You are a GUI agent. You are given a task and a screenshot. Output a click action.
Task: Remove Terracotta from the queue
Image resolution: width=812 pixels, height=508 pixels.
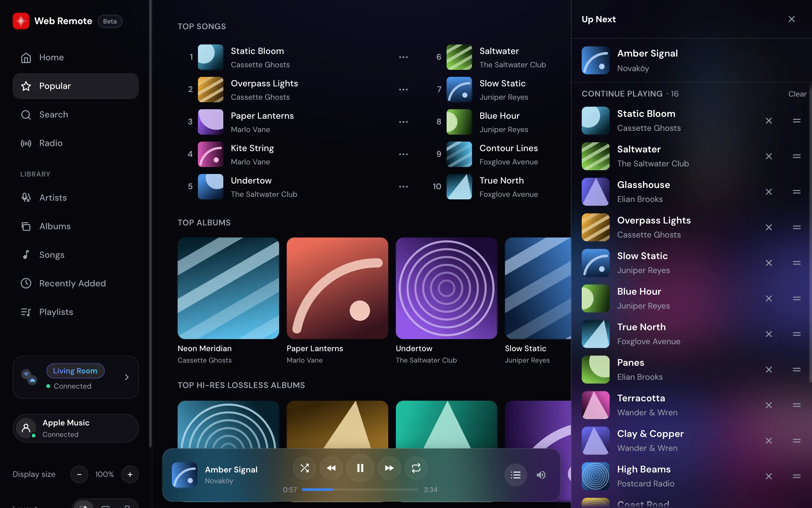click(x=769, y=405)
